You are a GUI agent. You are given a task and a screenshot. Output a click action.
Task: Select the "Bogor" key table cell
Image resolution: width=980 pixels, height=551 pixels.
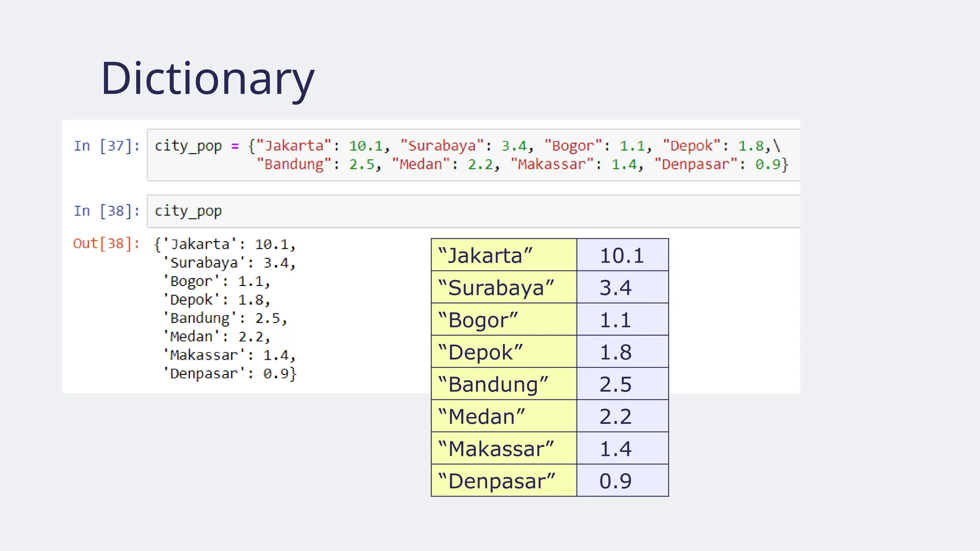(x=504, y=319)
